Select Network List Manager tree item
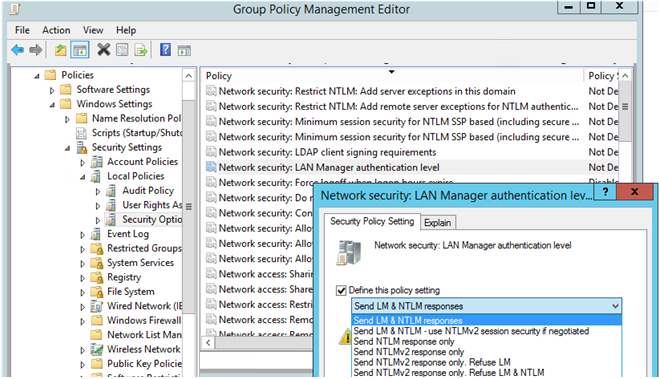 144,335
